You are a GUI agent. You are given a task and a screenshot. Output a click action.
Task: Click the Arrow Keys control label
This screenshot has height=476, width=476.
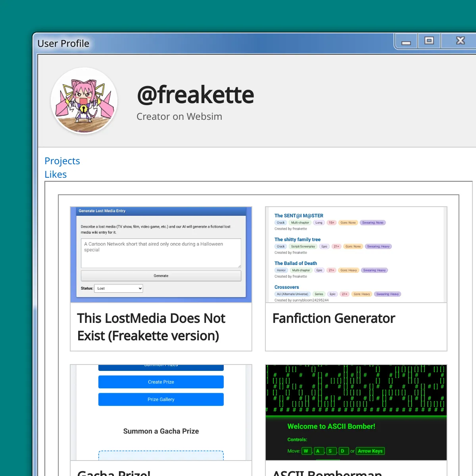370,451
